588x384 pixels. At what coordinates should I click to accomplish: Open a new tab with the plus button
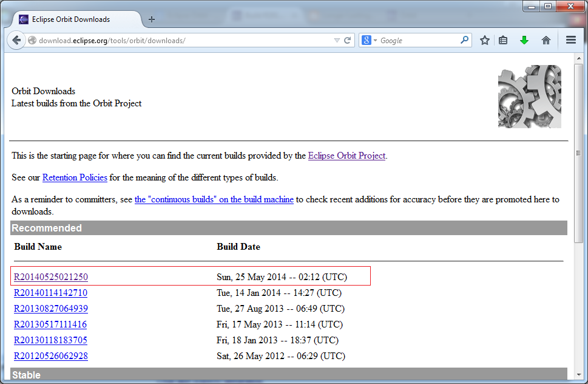point(152,19)
